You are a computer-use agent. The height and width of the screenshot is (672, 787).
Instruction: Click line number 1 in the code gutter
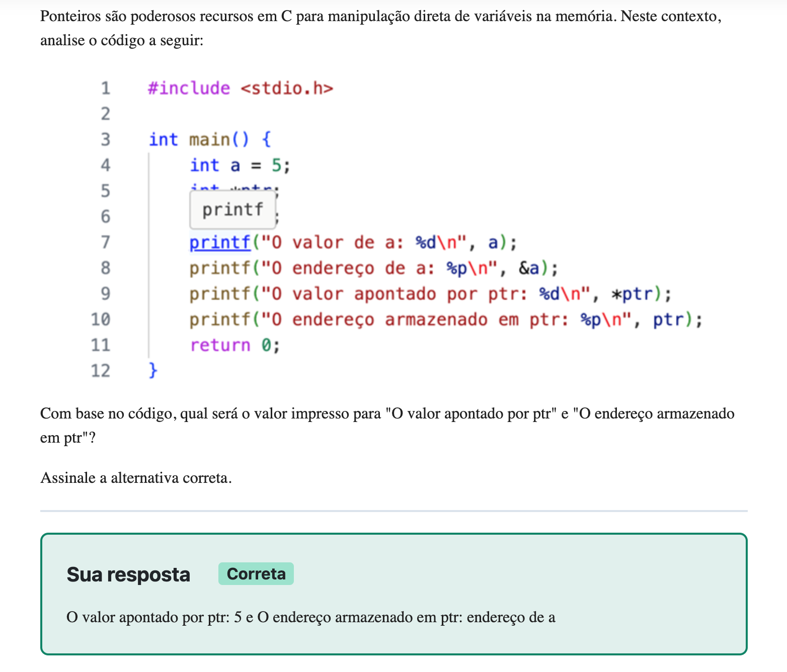coord(105,88)
